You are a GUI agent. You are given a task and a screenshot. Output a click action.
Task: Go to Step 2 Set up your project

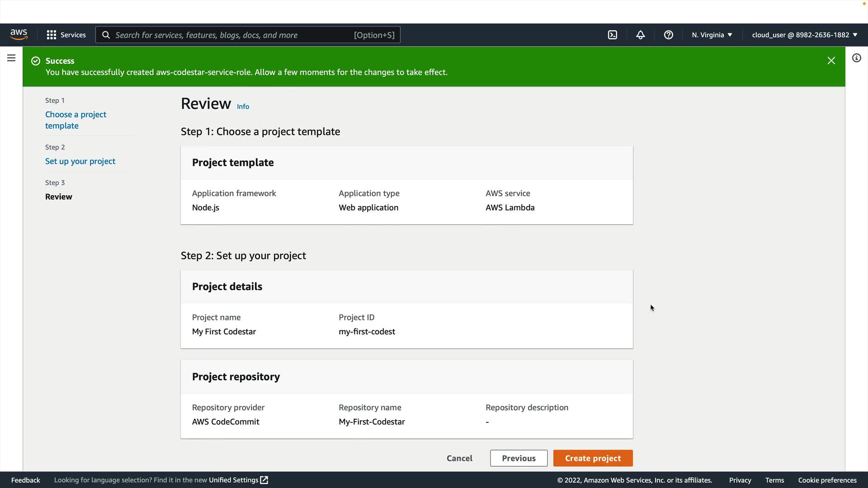click(x=80, y=161)
